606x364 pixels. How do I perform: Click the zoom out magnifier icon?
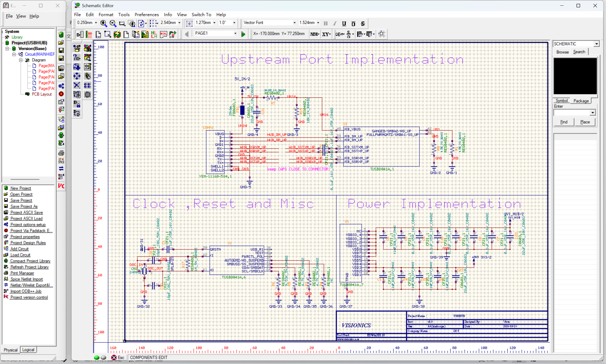click(113, 23)
